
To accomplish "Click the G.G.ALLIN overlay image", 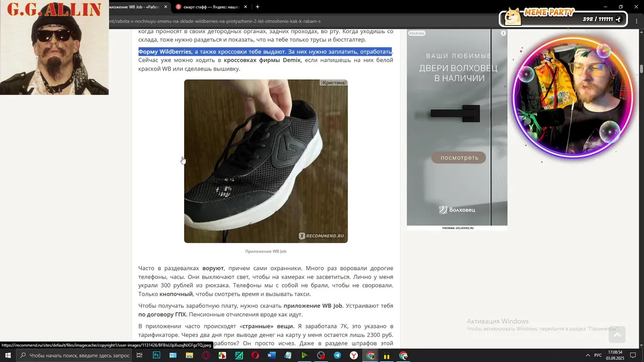I will click(54, 47).
